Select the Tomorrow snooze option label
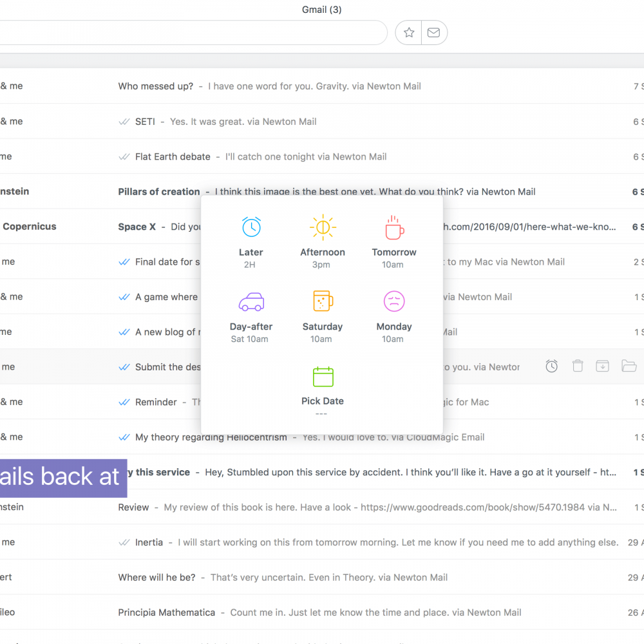The image size is (644, 644). tap(394, 252)
